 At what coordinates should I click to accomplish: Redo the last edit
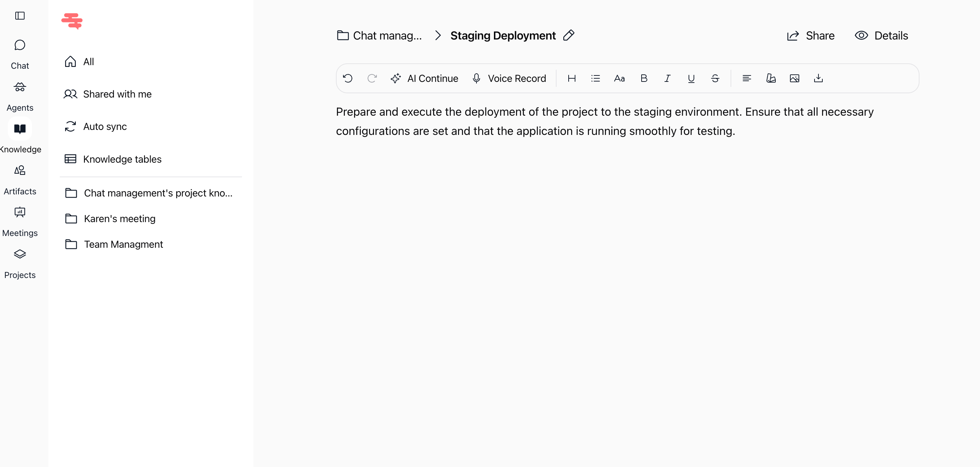click(372, 78)
